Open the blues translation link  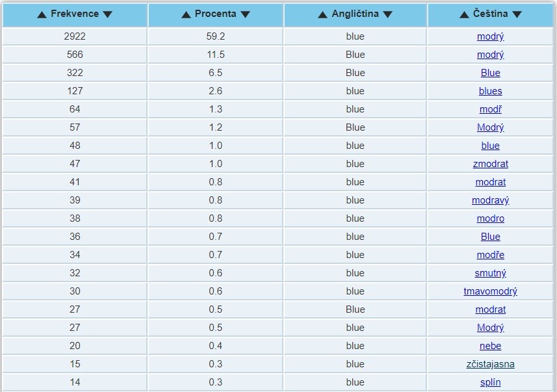[490, 91]
